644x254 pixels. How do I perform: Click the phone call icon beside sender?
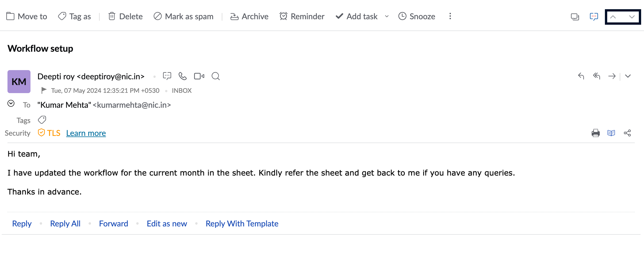(x=183, y=76)
